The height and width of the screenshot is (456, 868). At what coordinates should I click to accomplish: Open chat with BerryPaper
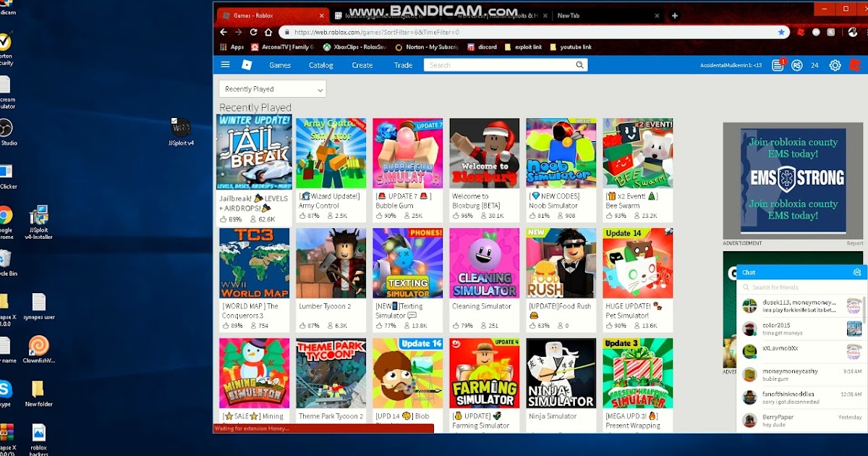pos(801,421)
